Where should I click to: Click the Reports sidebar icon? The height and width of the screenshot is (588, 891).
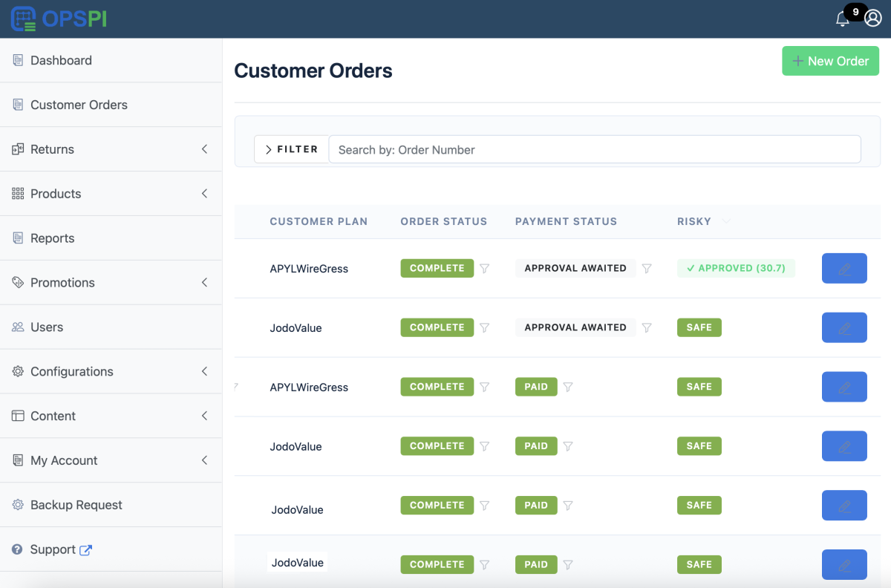pos(18,238)
